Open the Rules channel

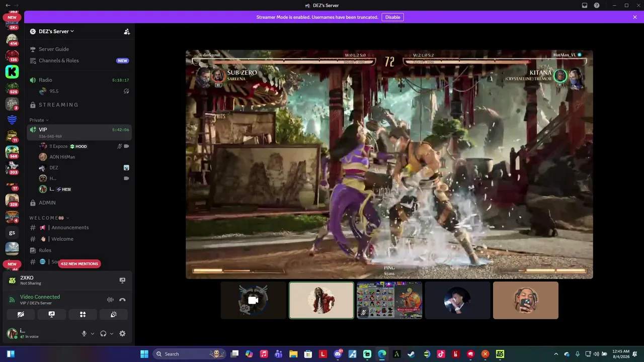point(79,250)
